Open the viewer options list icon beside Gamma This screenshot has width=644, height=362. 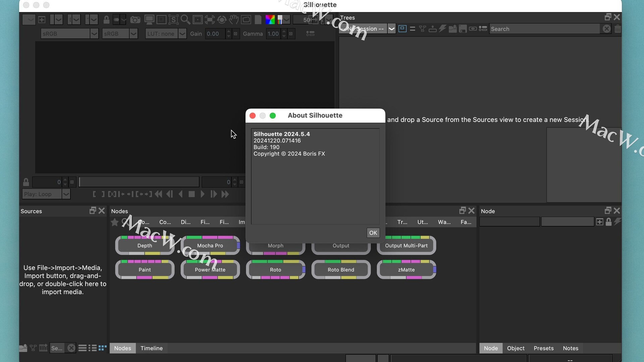tap(310, 34)
